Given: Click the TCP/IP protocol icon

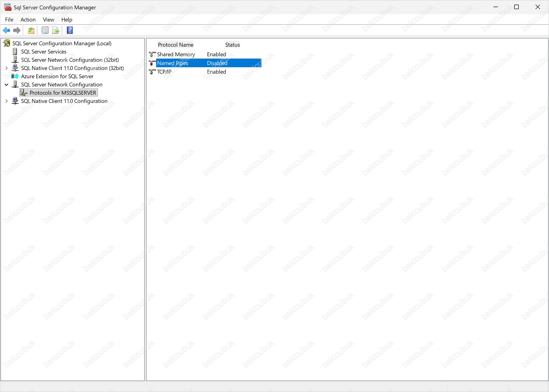Looking at the screenshot, I should [x=152, y=72].
